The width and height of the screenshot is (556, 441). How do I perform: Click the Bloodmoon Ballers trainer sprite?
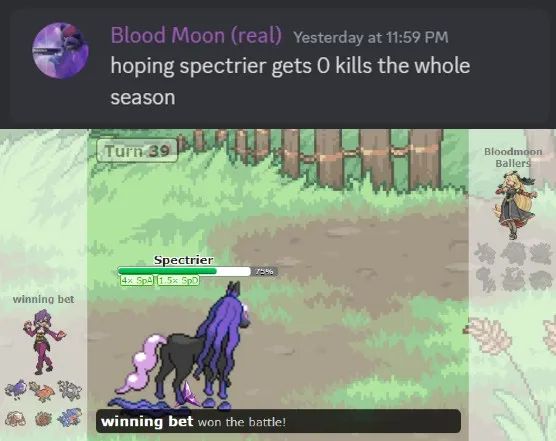(x=515, y=205)
